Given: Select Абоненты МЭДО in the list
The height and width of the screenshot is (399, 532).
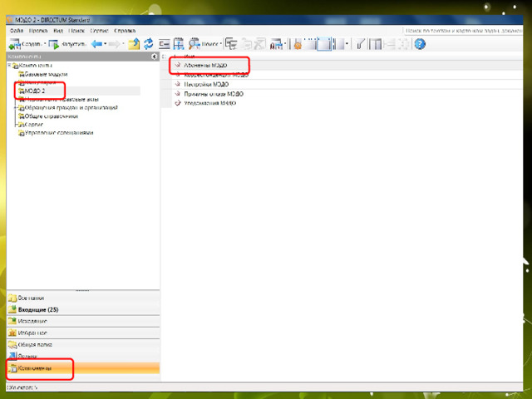Looking at the screenshot, I should [204, 65].
